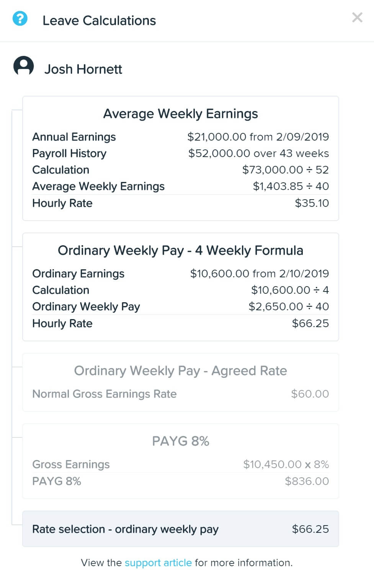Click the $10,600.00 from 2/10/2019 value
374x588 pixels.
coord(259,274)
